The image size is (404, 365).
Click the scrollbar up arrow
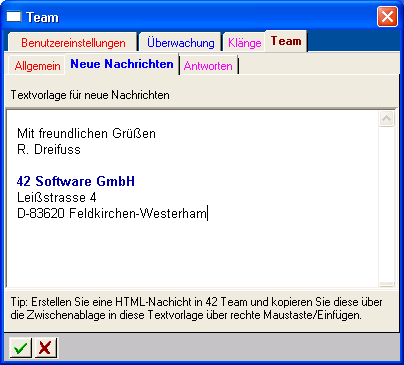point(386,118)
